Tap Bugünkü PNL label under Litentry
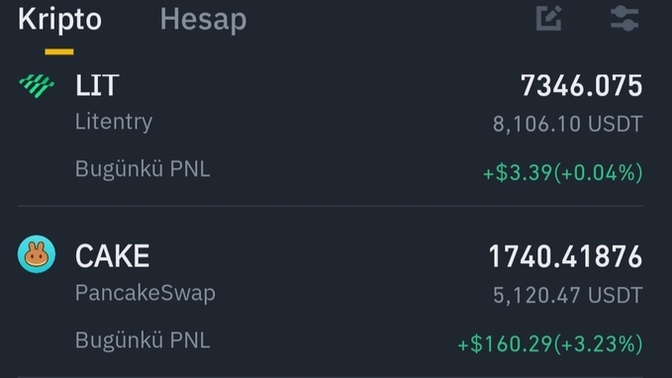Image resolution: width=672 pixels, height=378 pixels. (142, 169)
